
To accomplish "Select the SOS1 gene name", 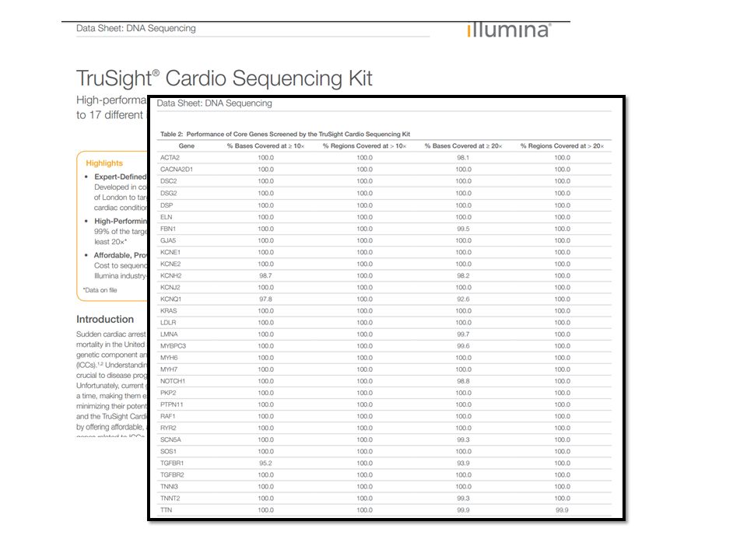I will [169, 451].
